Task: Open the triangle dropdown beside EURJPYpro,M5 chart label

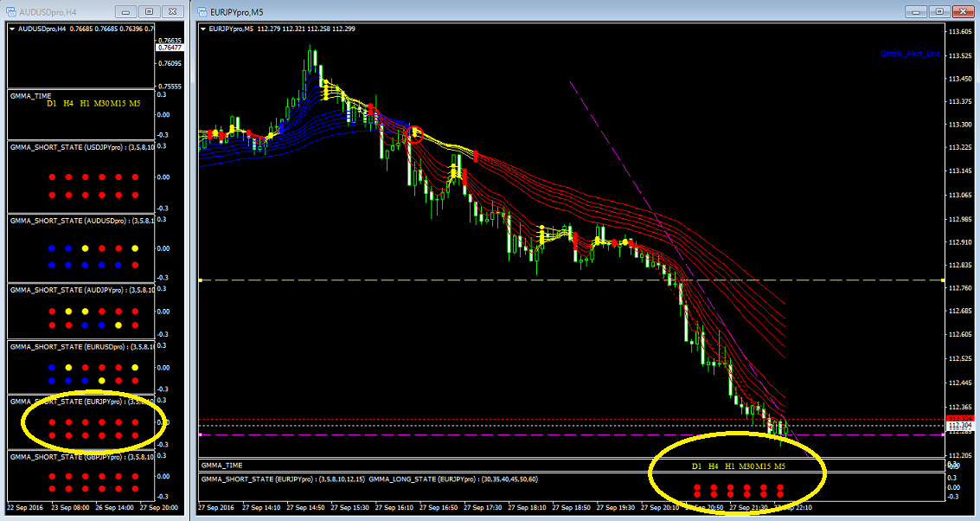Action: [203, 29]
